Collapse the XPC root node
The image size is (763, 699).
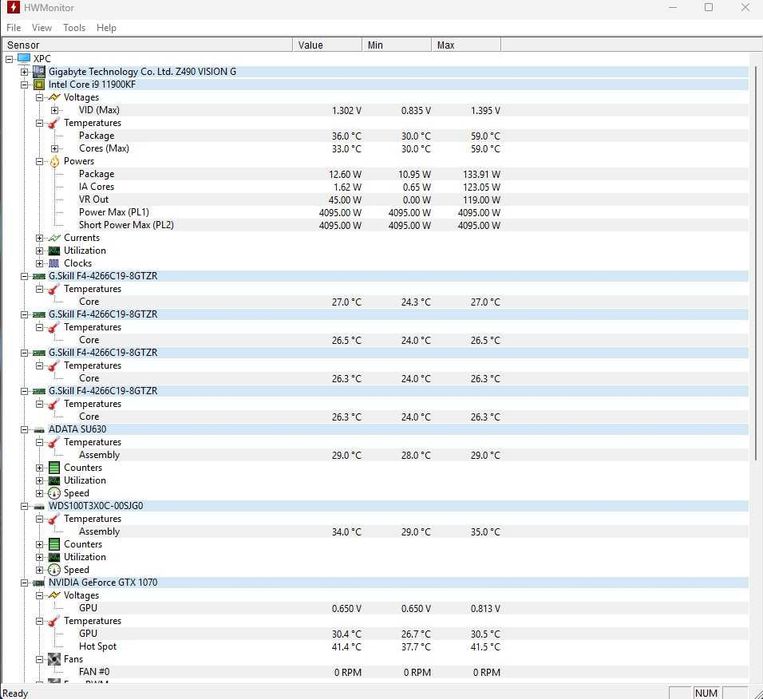(9, 59)
